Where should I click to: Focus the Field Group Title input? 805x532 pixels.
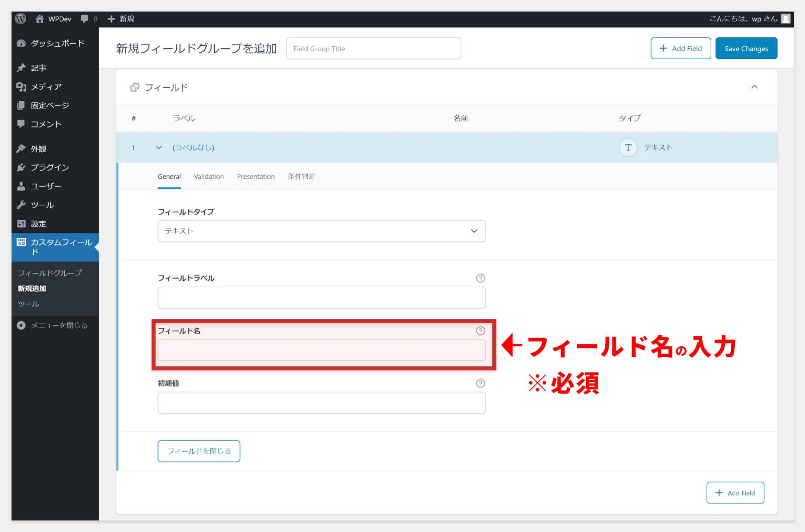(373, 49)
